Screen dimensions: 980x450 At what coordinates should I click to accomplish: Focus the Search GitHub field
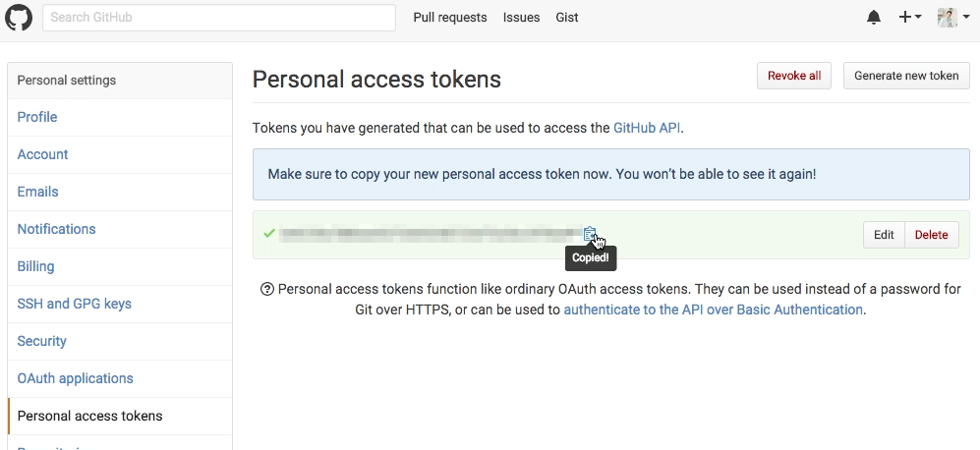[219, 18]
